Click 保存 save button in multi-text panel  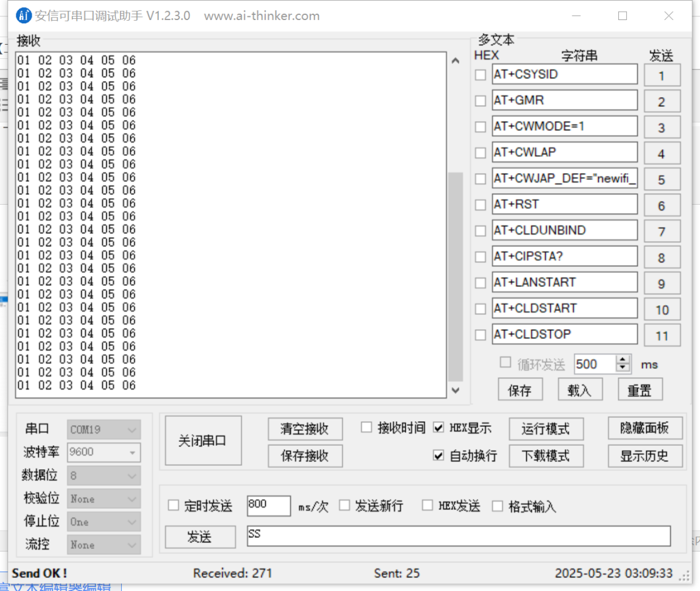pyautogui.click(x=520, y=389)
